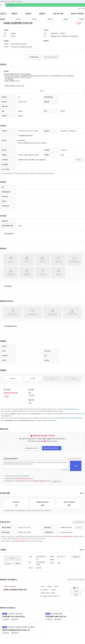Click the info icon next to 인증기관
Viewport: 85px width, 644px height.
50,528
